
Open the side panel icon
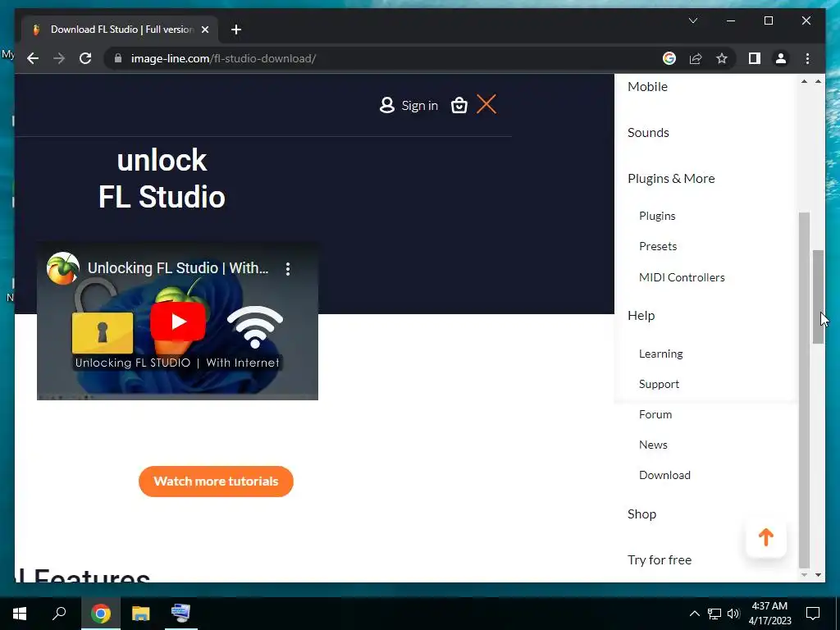755,58
